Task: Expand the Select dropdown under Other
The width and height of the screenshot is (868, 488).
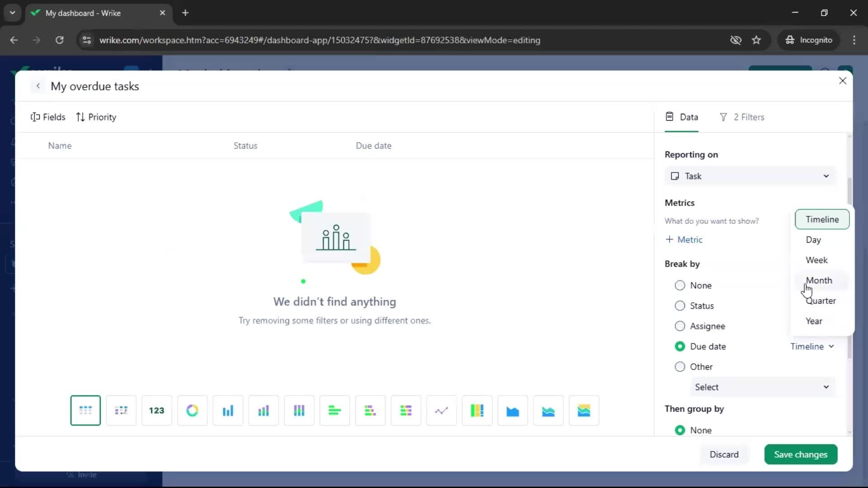Action: pyautogui.click(x=762, y=387)
